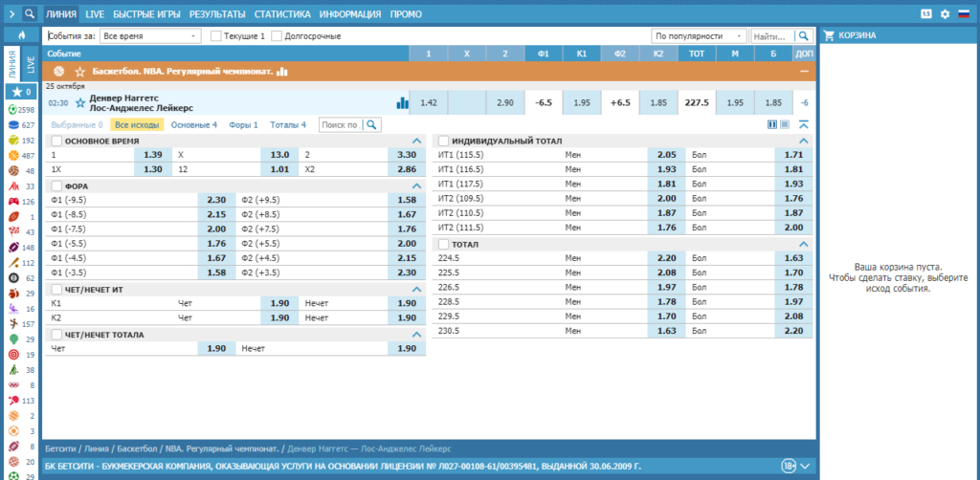
Task: Switch to two-column layout icon
Action: (772, 125)
